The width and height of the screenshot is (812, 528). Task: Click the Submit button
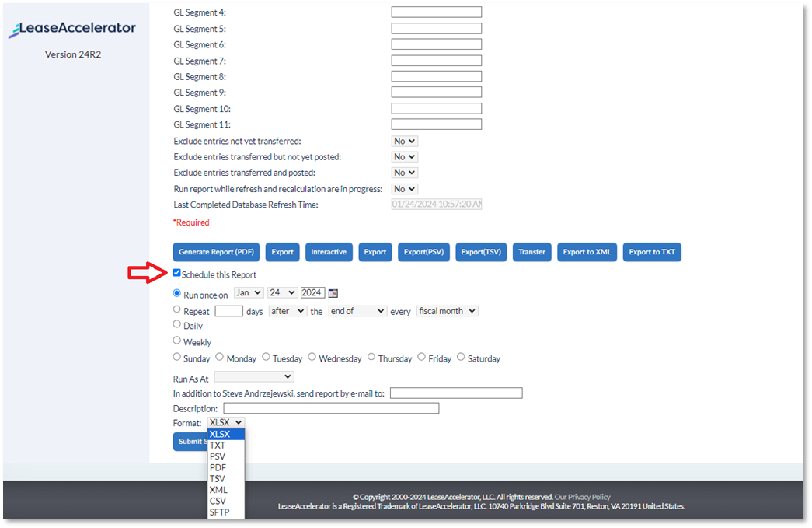pos(190,442)
